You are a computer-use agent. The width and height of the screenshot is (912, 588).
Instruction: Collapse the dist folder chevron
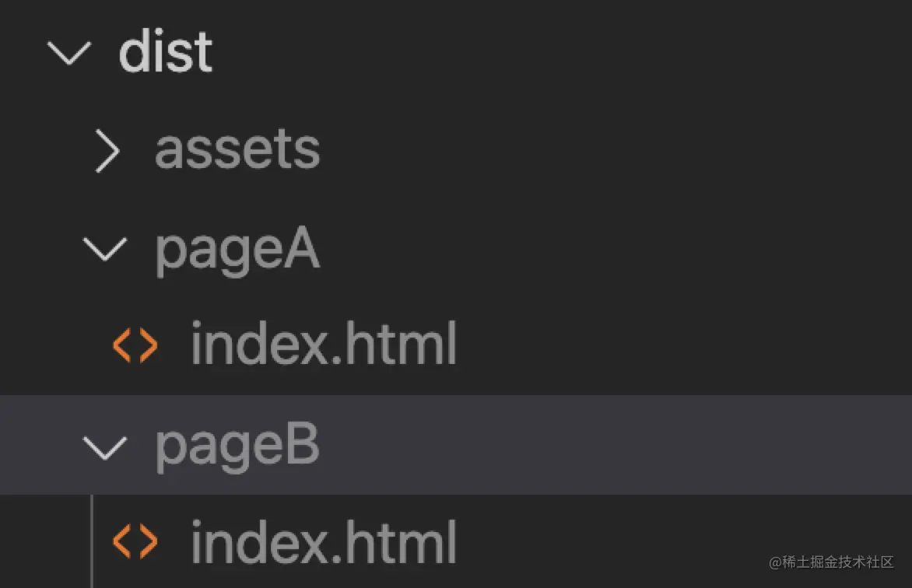tap(69, 53)
